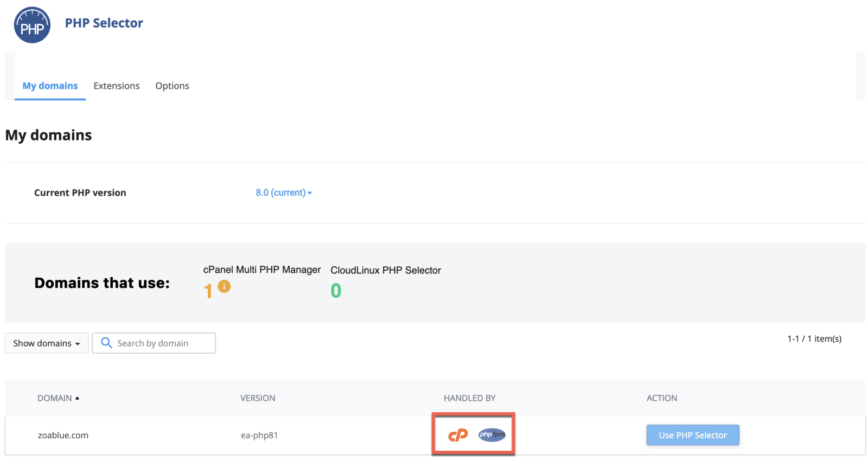Click the CloudLinux PHP Selector count 0
This screenshot has width=868, height=467.
click(x=336, y=291)
